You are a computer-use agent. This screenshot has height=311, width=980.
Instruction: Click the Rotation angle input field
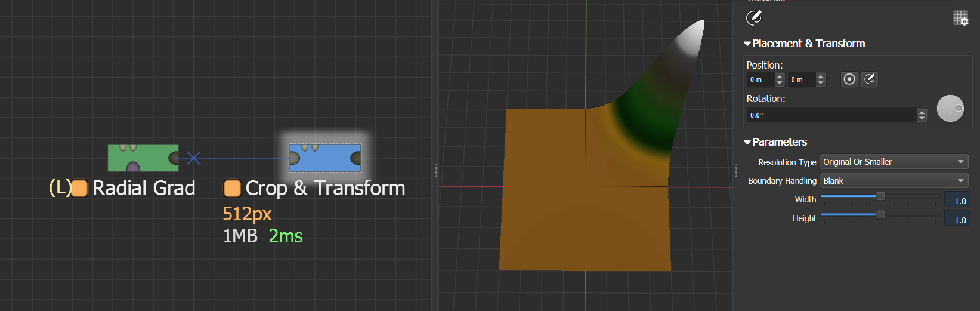click(x=831, y=115)
